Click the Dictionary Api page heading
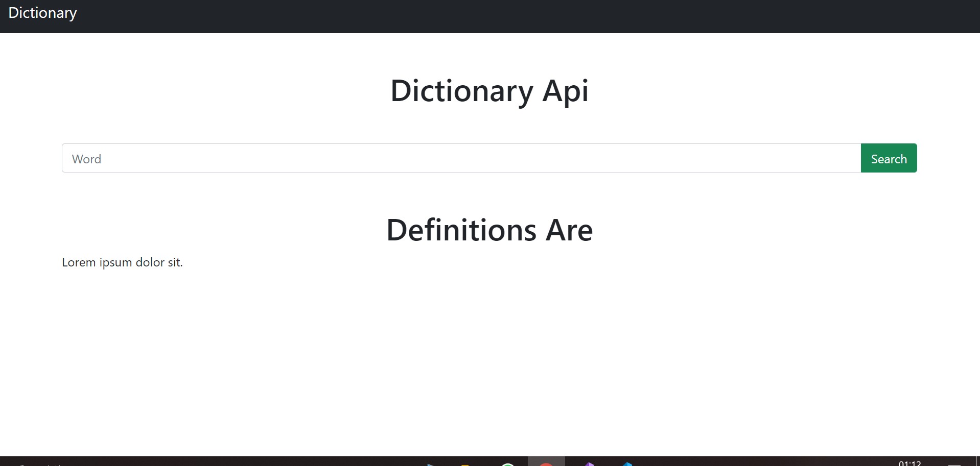Image resolution: width=980 pixels, height=466 pixels. (489, 91)
